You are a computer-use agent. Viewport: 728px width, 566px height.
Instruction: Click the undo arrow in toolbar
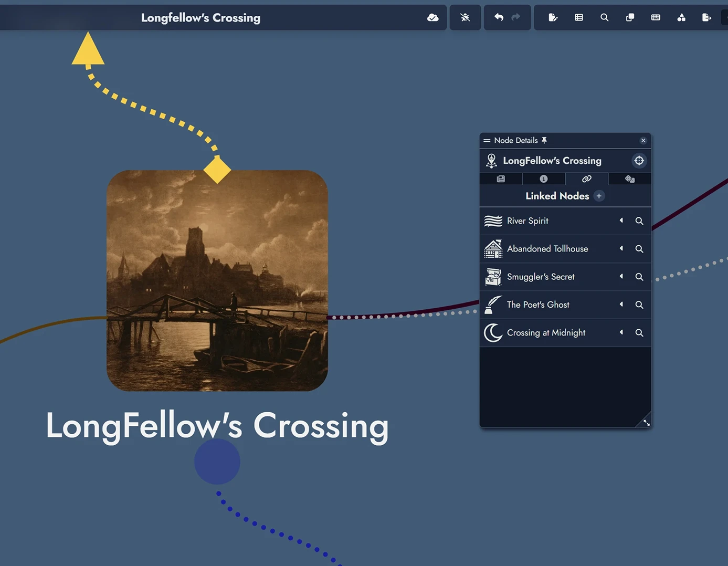[499, 18]
